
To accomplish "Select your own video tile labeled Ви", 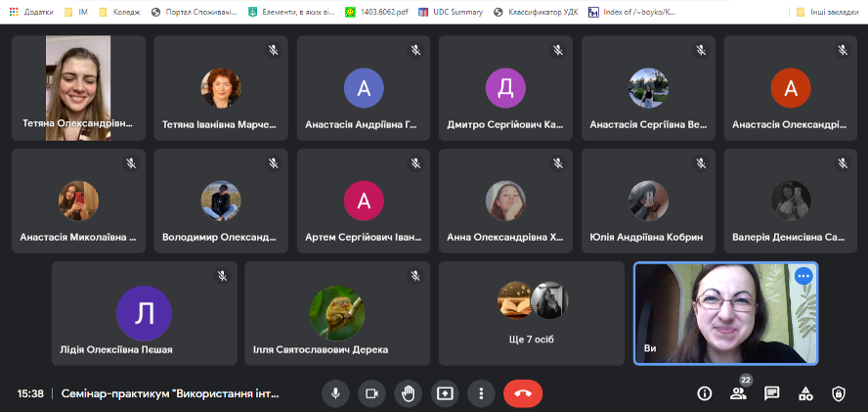I will pyautogui.click(x=725, y=313).
